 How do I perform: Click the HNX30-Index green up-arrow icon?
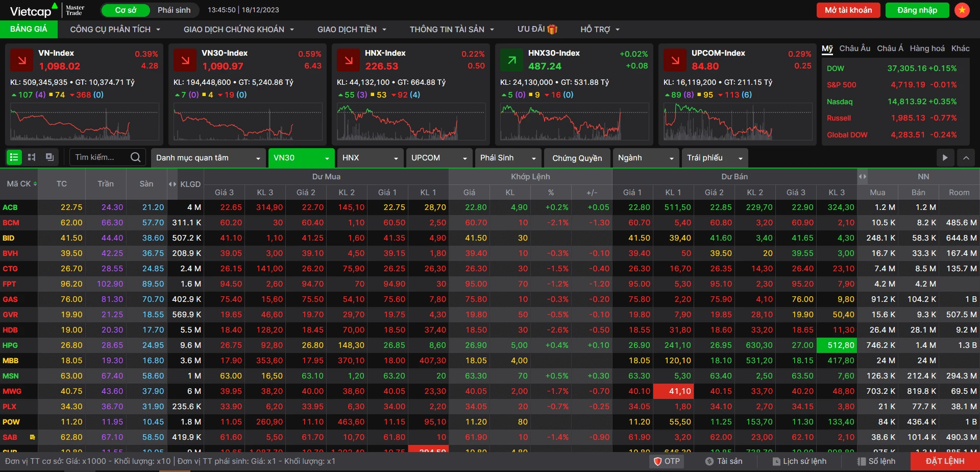[512, 60]
